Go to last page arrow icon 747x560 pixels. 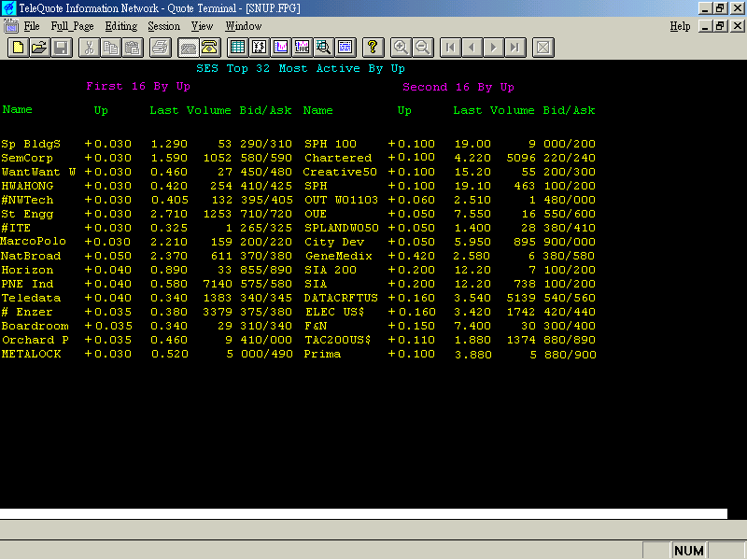tap(515, 48)
